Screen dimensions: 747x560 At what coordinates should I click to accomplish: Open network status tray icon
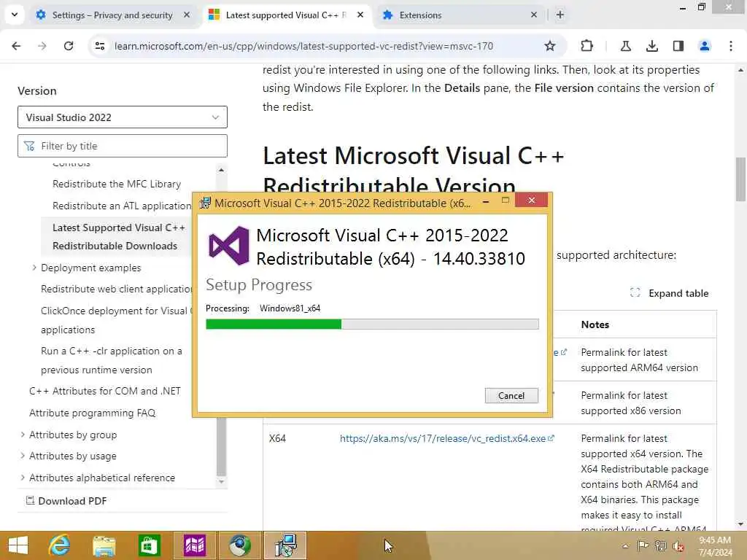point(661,545)
